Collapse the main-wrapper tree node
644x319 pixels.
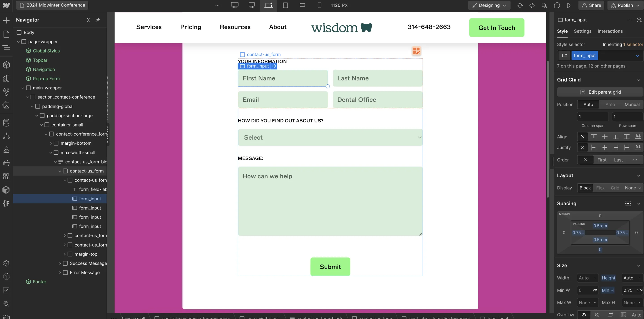[x=23, y=88]
